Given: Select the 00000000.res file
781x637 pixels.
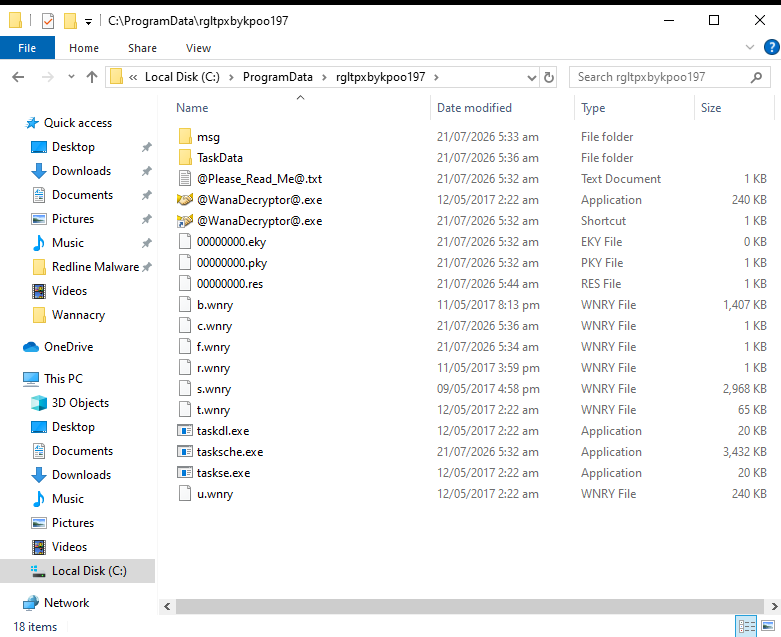Looking at the screenshot, I should point(230,283).
